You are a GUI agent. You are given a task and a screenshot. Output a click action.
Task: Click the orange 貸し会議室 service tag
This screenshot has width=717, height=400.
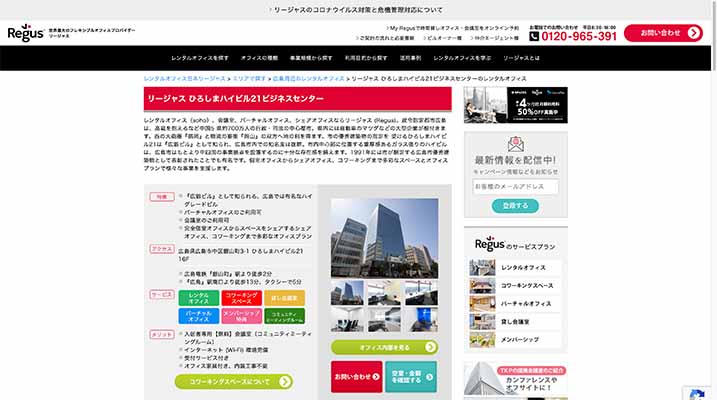284,298
